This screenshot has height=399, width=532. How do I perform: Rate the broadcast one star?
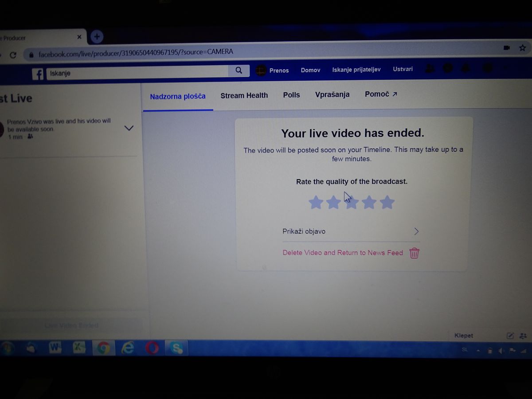(316, 203)
